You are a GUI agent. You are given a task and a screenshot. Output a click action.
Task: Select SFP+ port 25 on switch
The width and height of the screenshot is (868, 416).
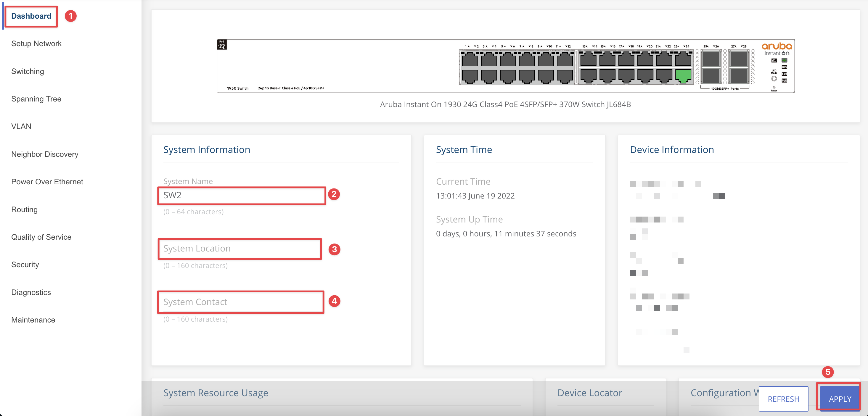711,59
